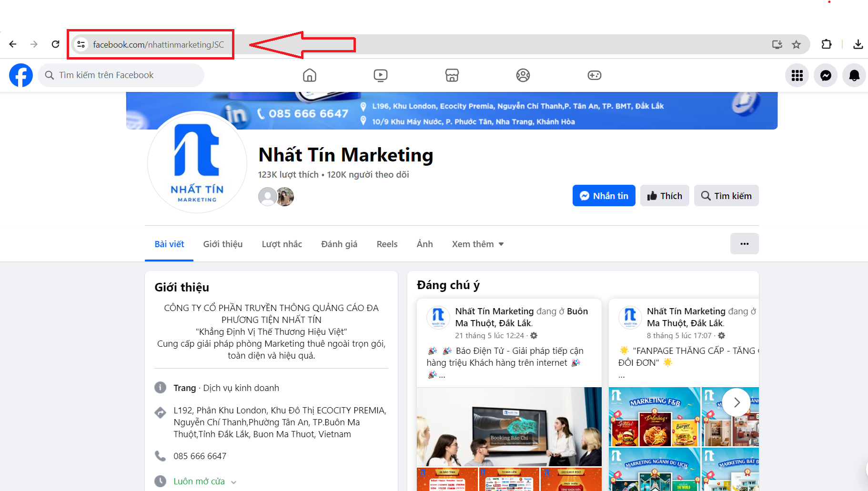Click the page info icon in intro
This screenshot has width=868, height=491.
coord(161,388)
